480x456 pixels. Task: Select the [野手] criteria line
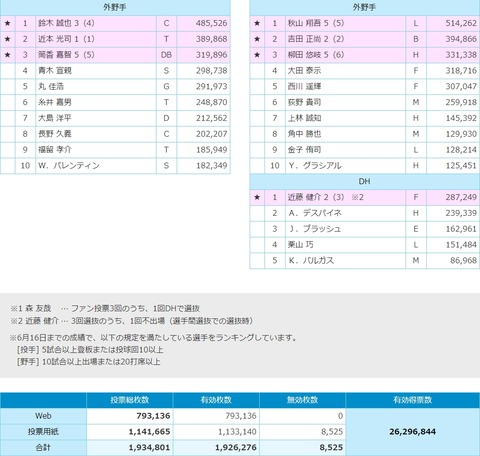click(x=88, y=362)
